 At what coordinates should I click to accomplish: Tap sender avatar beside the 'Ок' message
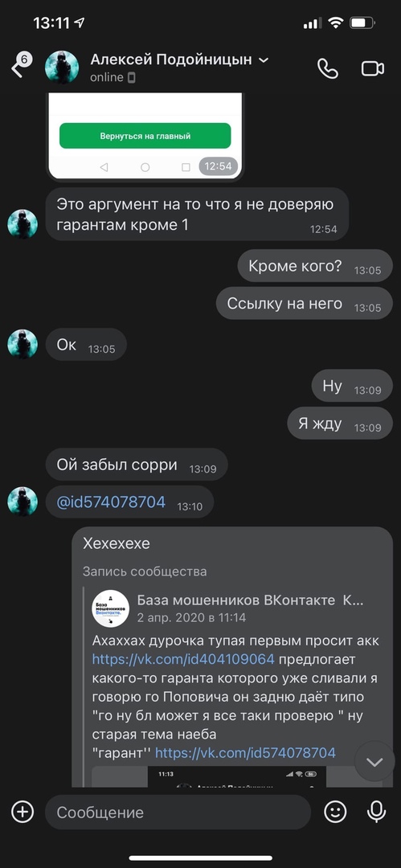[x=23, y=344]
